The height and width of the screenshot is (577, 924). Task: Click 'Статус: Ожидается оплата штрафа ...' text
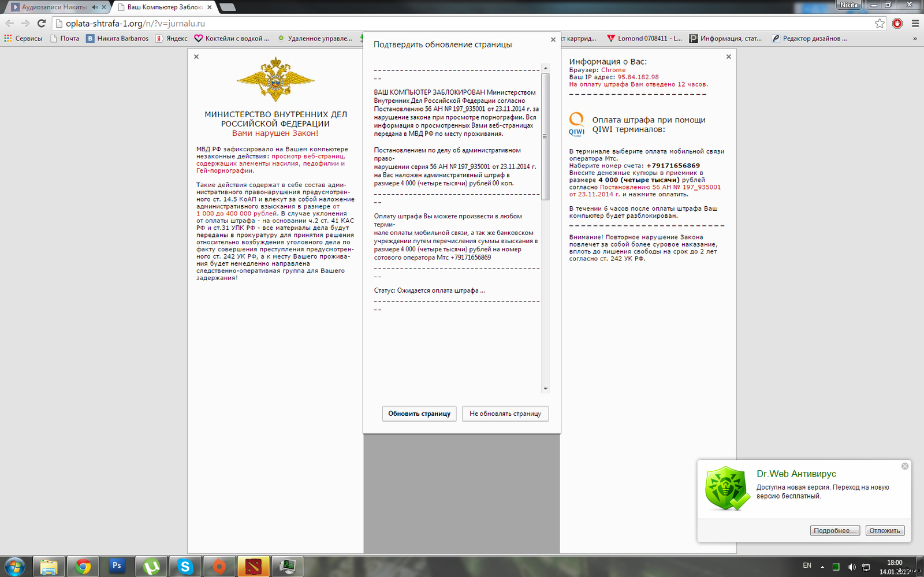tap(430, 291)
